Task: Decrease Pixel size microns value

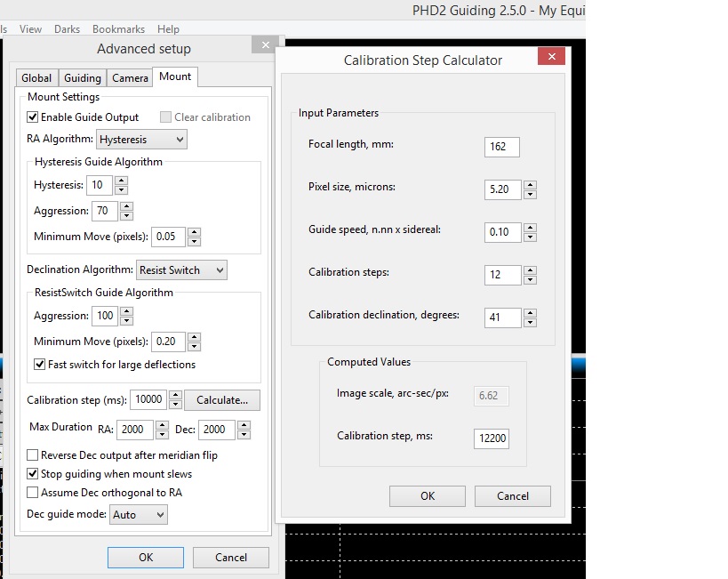Action: (x=530, y=194)
